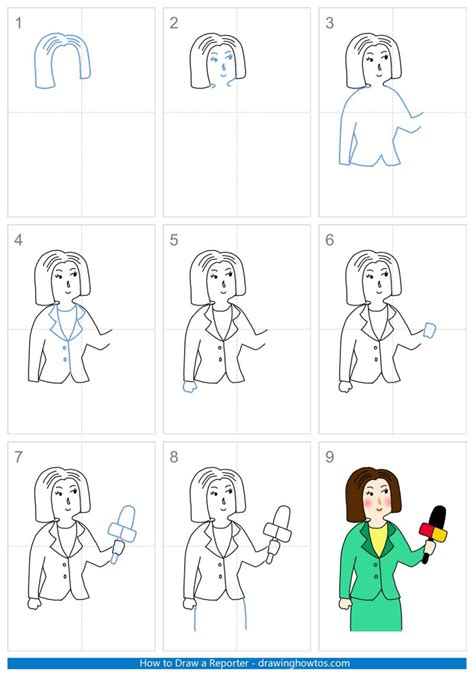
Task: Click the number 1 step label
Action: click(18, 23)
